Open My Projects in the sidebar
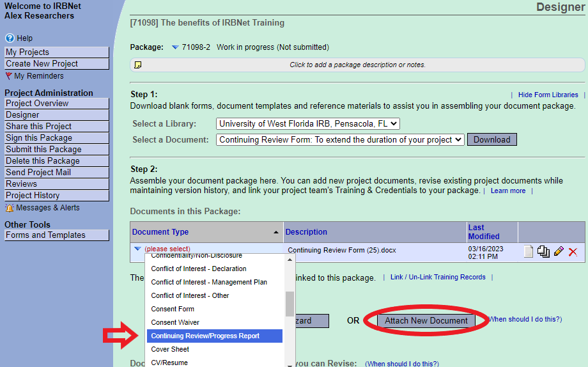The height and width of the screenshot is (367, 588). coord(57,52)
